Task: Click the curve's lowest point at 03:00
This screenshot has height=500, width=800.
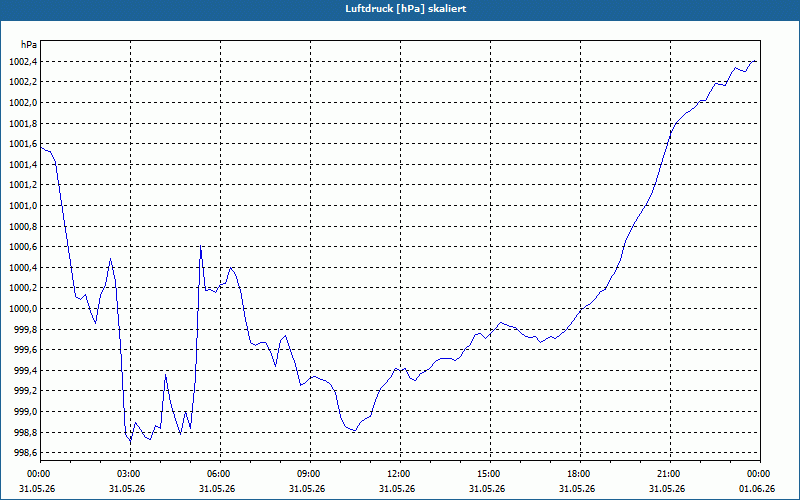Action: click(131, 442)
